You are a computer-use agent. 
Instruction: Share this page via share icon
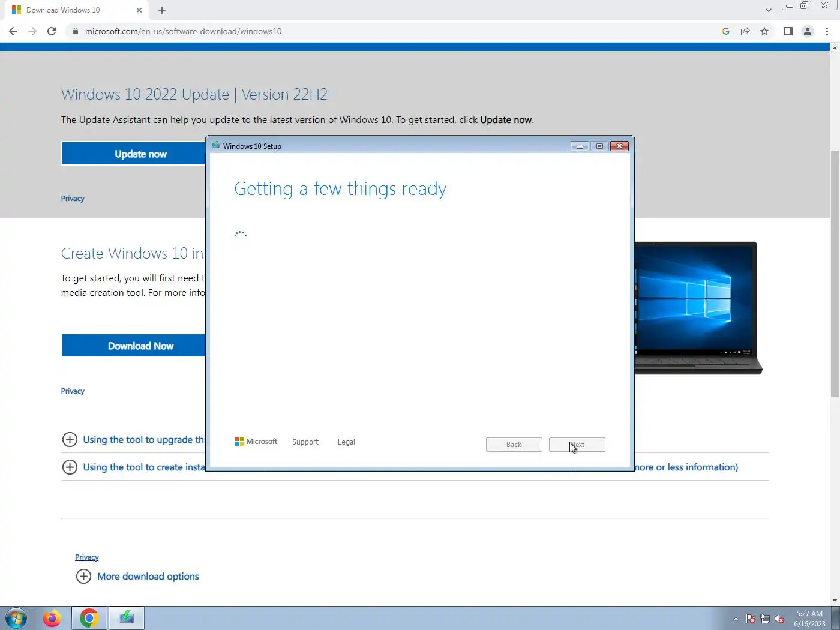click(x=745, y=31)
